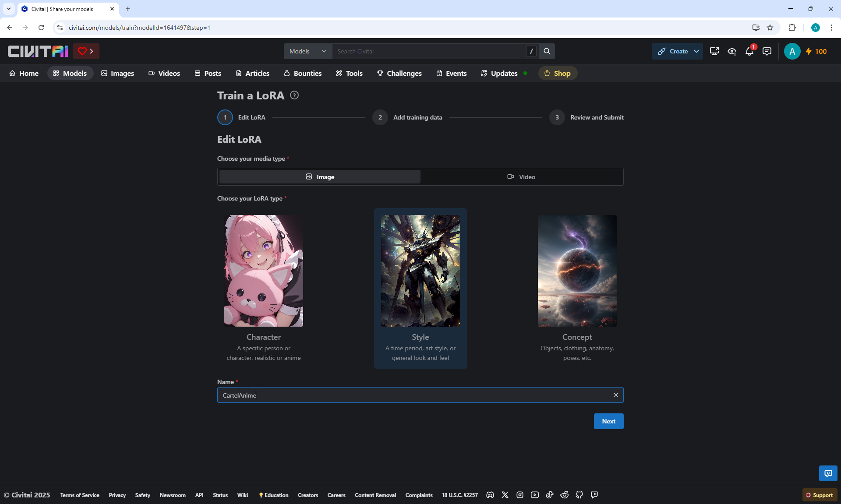Open the download/monitor icon in the header
841x504 pixels.
tap(714, 52)
